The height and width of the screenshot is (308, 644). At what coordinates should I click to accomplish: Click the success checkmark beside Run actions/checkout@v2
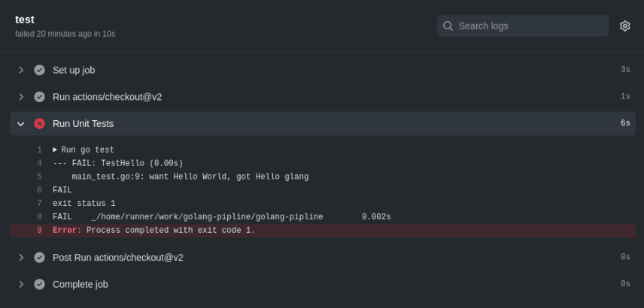(x=40, y=97)
